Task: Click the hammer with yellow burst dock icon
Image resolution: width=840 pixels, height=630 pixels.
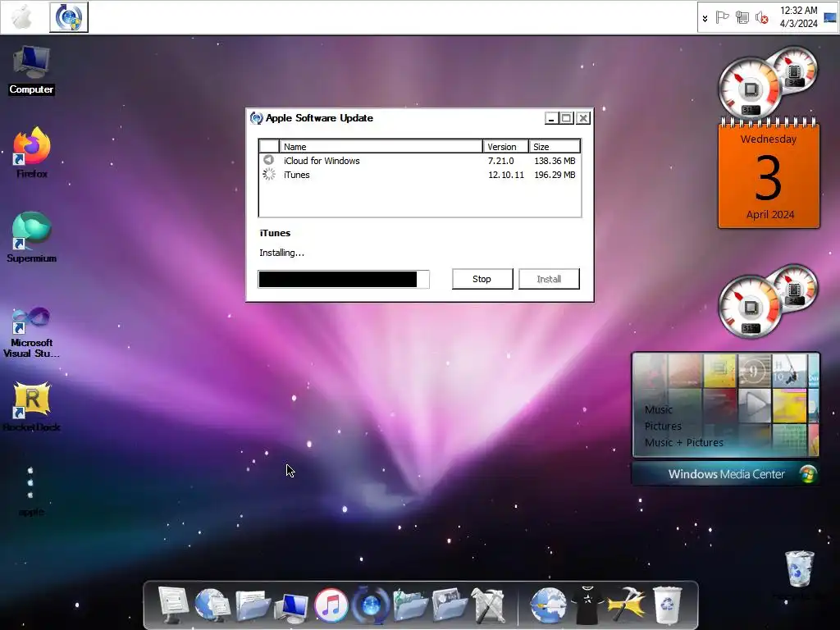Action: pyautogui.click(x=627, y=605)
